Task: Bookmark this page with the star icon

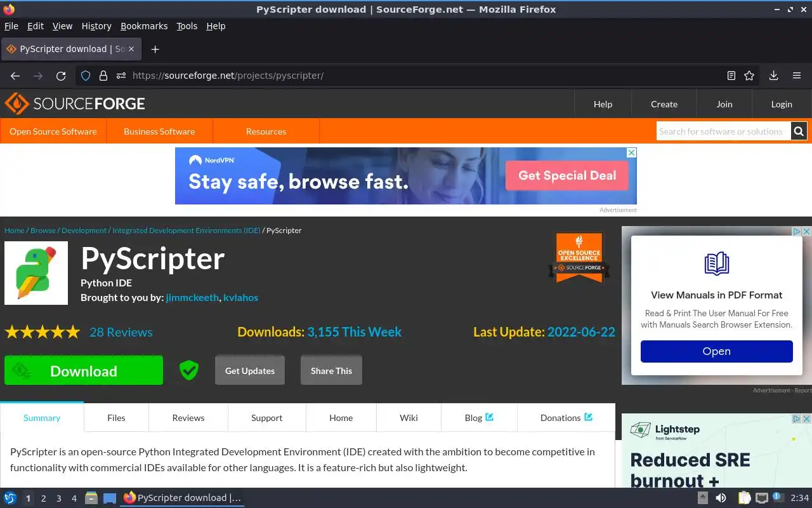Action: [x=749, y=76]
